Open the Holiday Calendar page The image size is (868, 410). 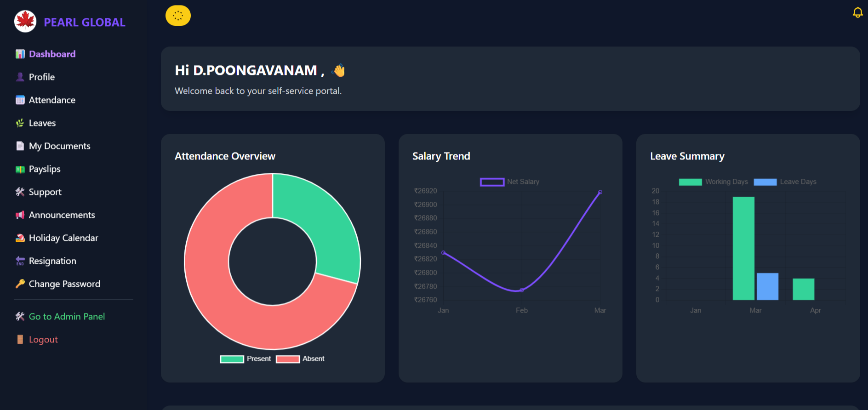point(63,238)
